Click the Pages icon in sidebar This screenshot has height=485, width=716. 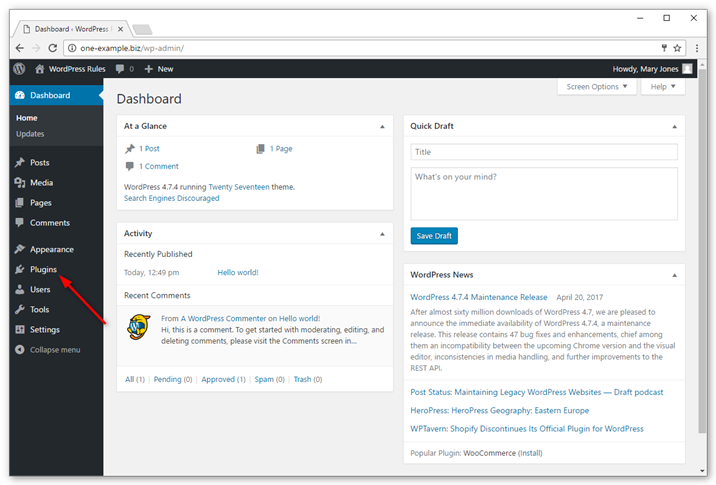click(20, 203)
